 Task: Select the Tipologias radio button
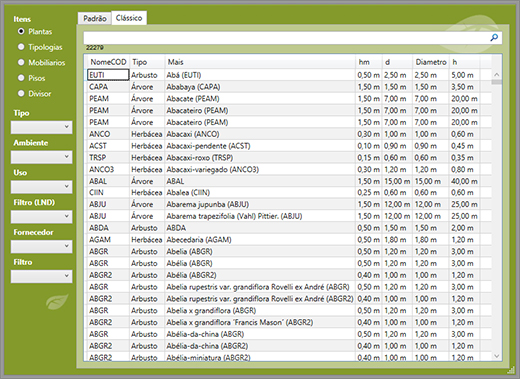[x=21, y=47]
